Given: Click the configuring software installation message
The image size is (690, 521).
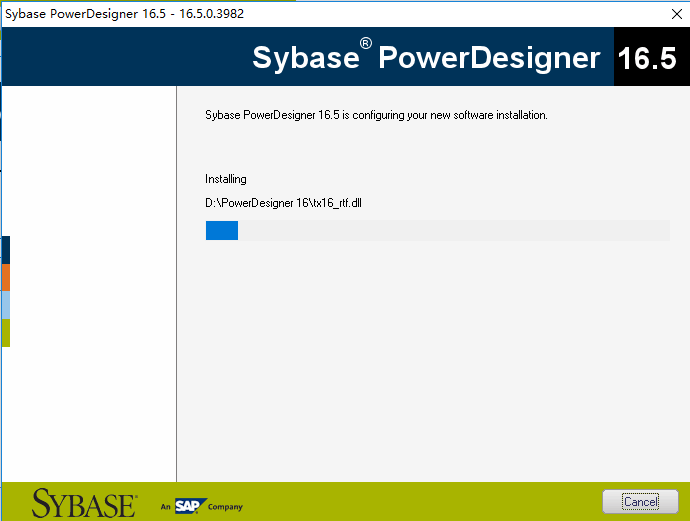Looking at the screenshot, I should point(376,115).
